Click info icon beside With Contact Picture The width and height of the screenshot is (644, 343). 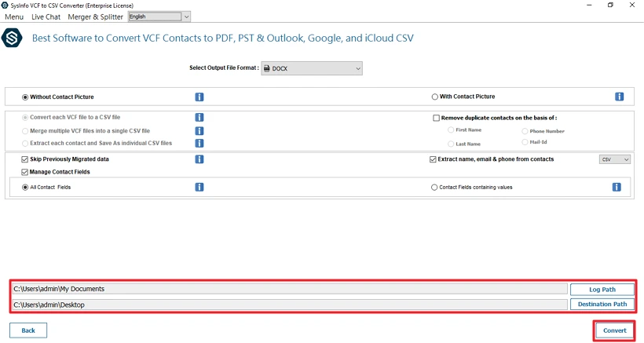[x=619, y=97]
